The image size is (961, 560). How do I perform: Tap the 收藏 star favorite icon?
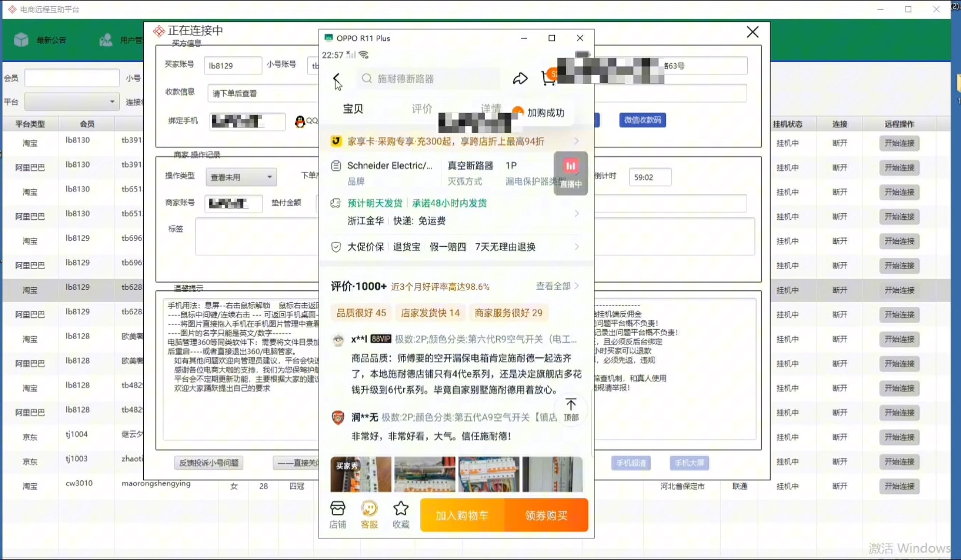401,514
